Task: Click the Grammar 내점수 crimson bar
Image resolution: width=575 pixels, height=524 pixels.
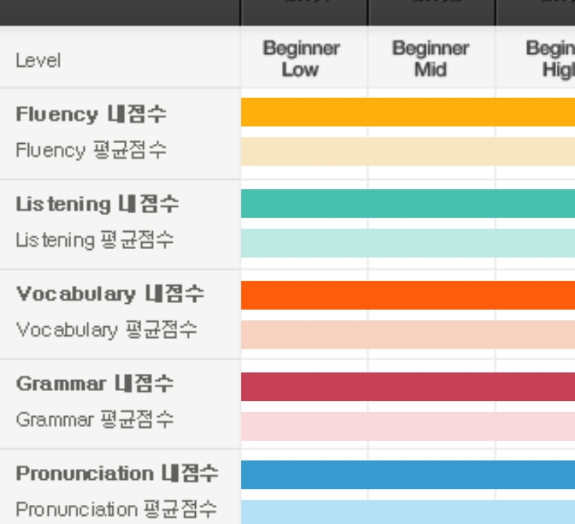Action: [x=408, y=386]
